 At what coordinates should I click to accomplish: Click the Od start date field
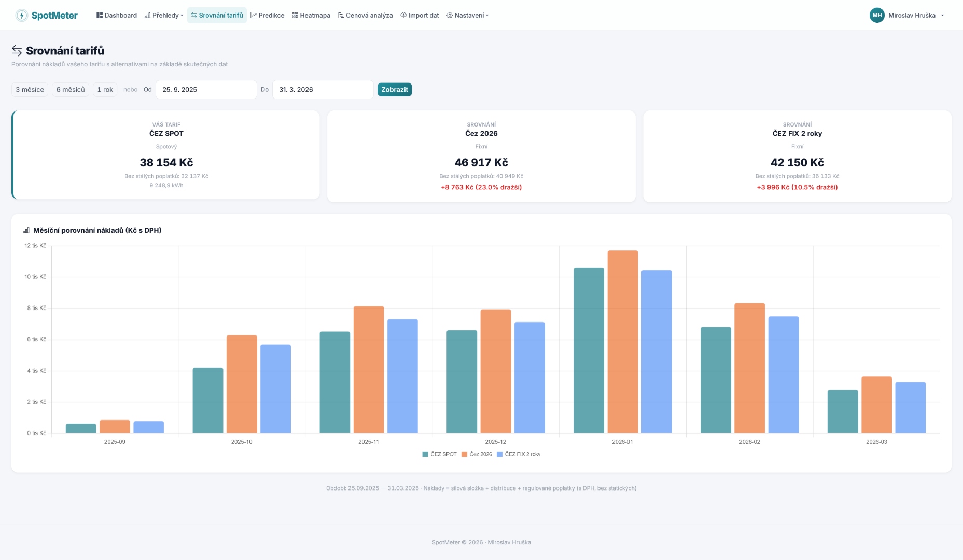click(206, 90)
